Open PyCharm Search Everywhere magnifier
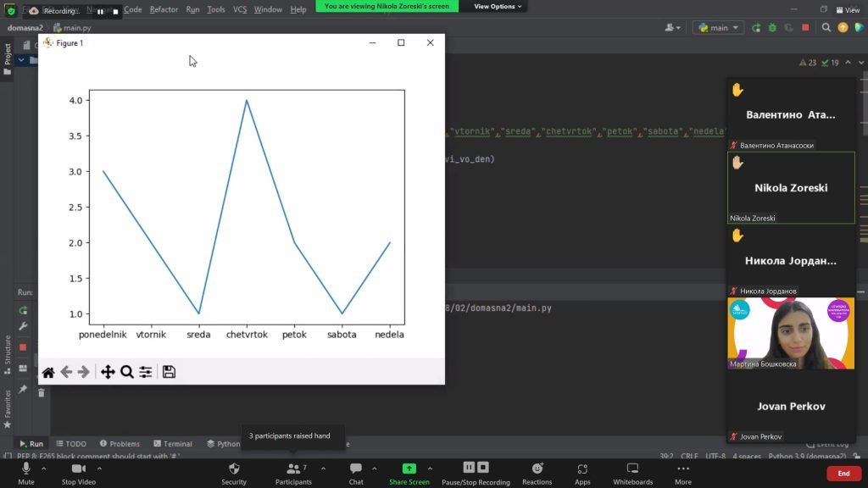 coord(826,27)
